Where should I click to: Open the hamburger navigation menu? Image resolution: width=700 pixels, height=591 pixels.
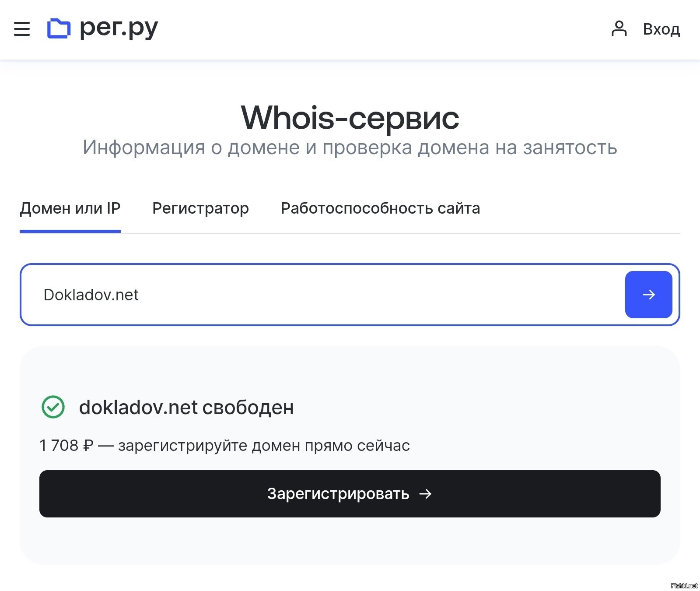tap(22, 29)
